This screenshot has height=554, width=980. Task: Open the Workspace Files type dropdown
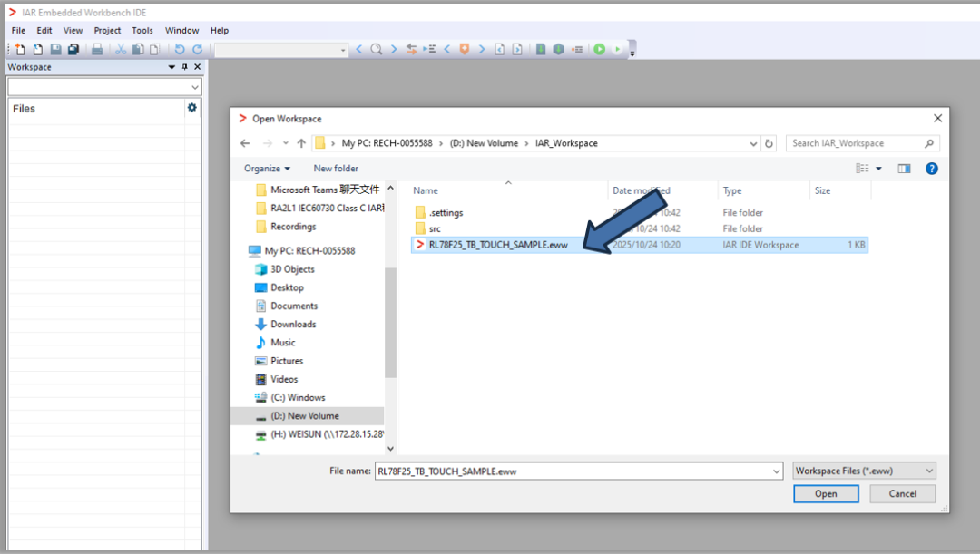(x=863, y=471)
